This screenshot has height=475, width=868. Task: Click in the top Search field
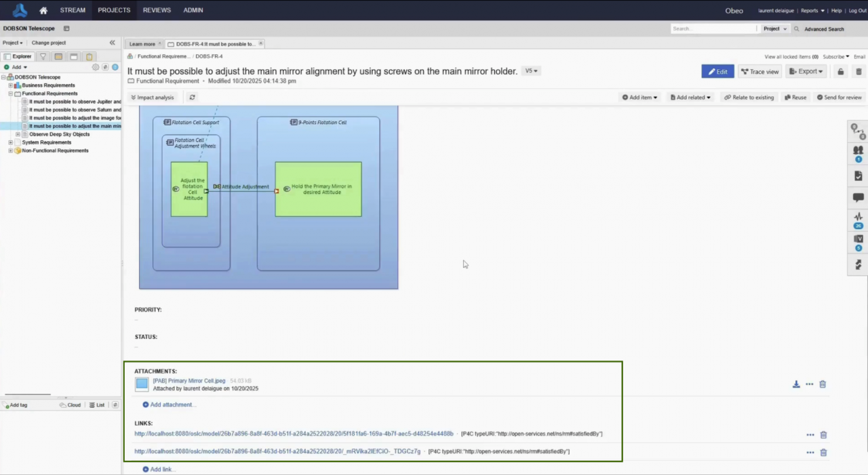click(x=713, y=29)
